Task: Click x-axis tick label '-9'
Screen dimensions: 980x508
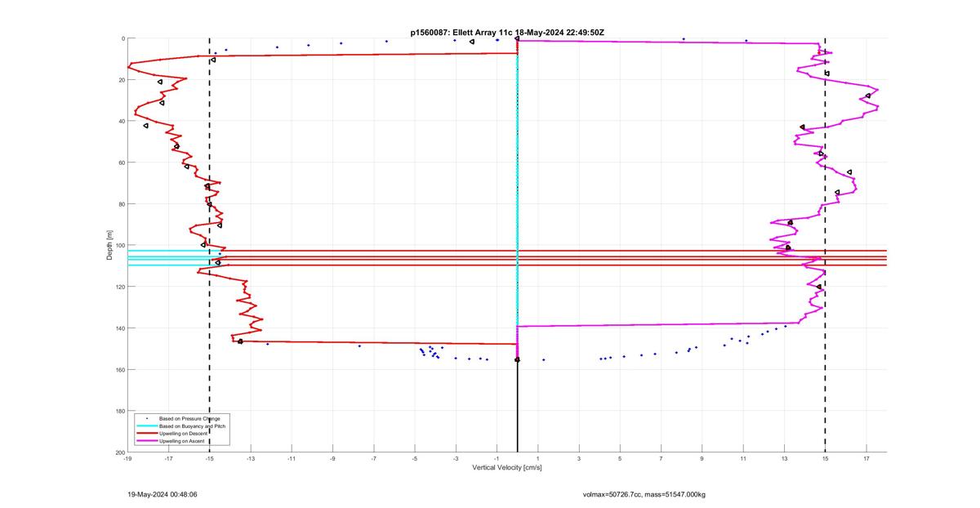Action: point(332,459)
